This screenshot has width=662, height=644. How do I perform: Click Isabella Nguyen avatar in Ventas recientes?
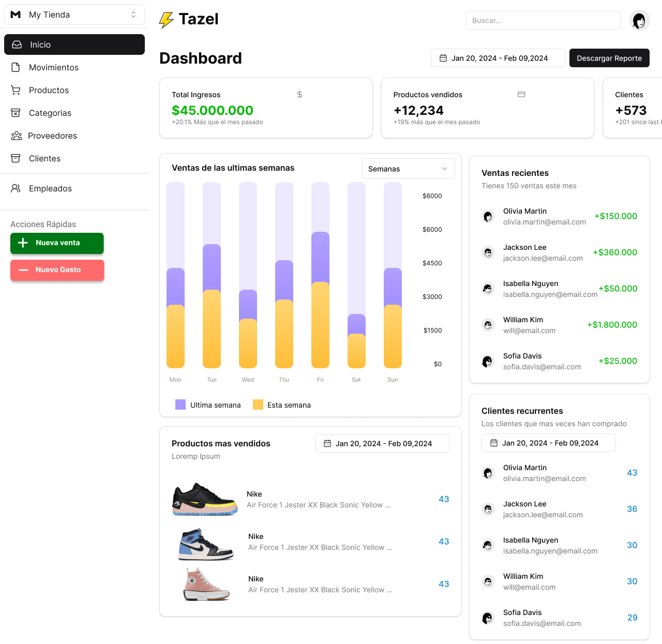point(488,289)
